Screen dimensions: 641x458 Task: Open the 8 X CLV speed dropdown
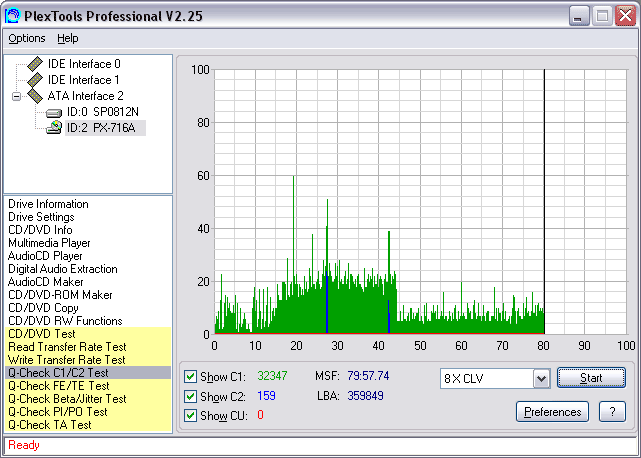click(541, 379)
